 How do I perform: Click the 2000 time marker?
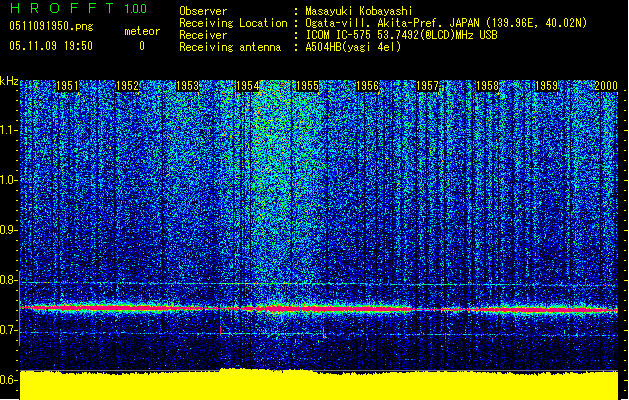pyautogui.click(x=606, y=86)
